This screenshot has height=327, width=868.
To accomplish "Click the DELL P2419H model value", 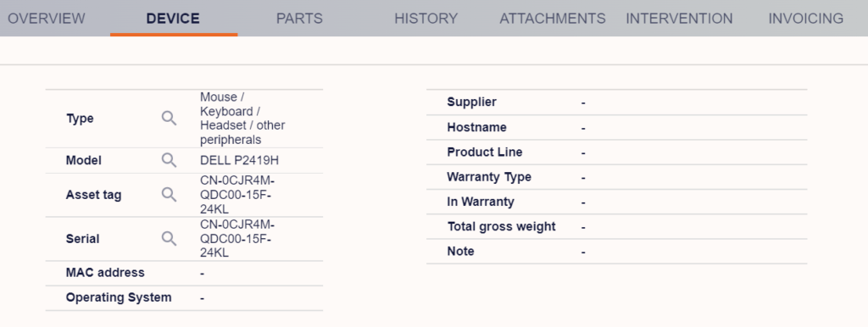I will (240, 160).
